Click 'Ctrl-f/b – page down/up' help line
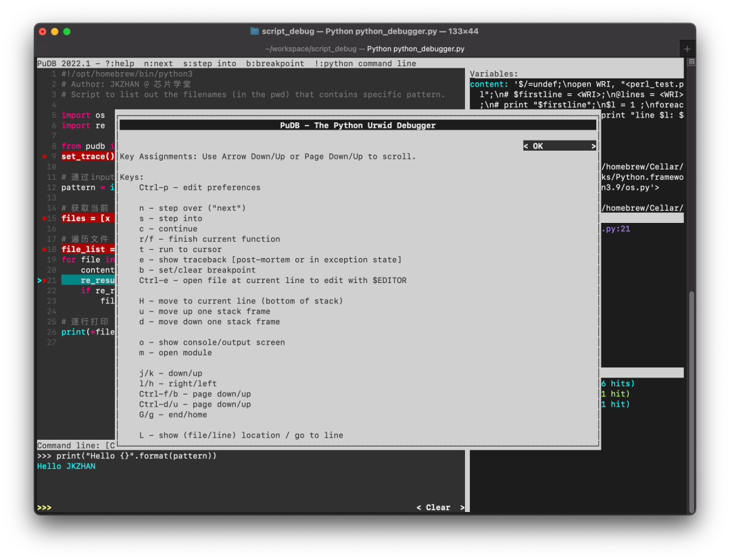 195,394
